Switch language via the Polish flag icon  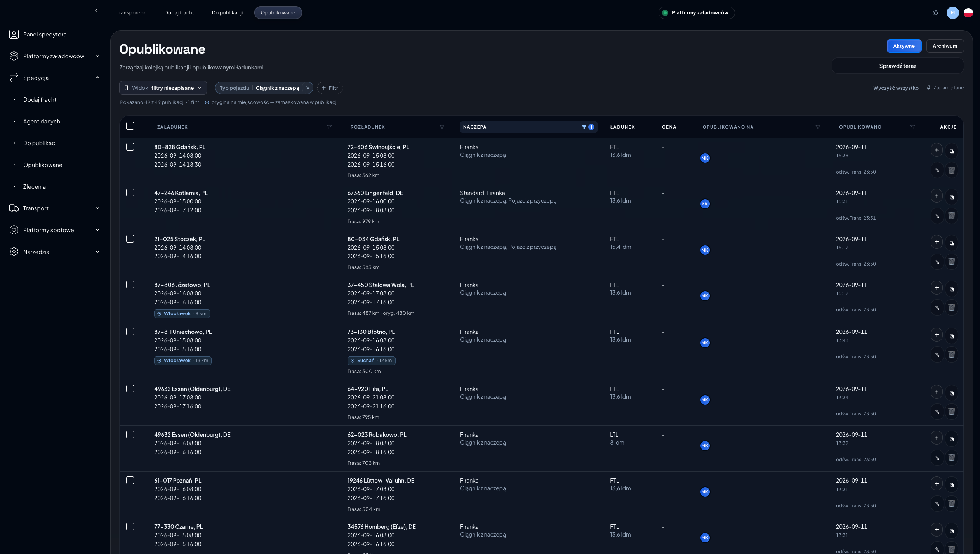coord(968,13)
